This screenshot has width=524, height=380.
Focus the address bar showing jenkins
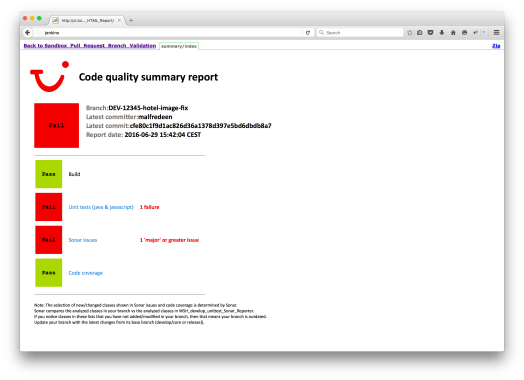pos(172,32)
